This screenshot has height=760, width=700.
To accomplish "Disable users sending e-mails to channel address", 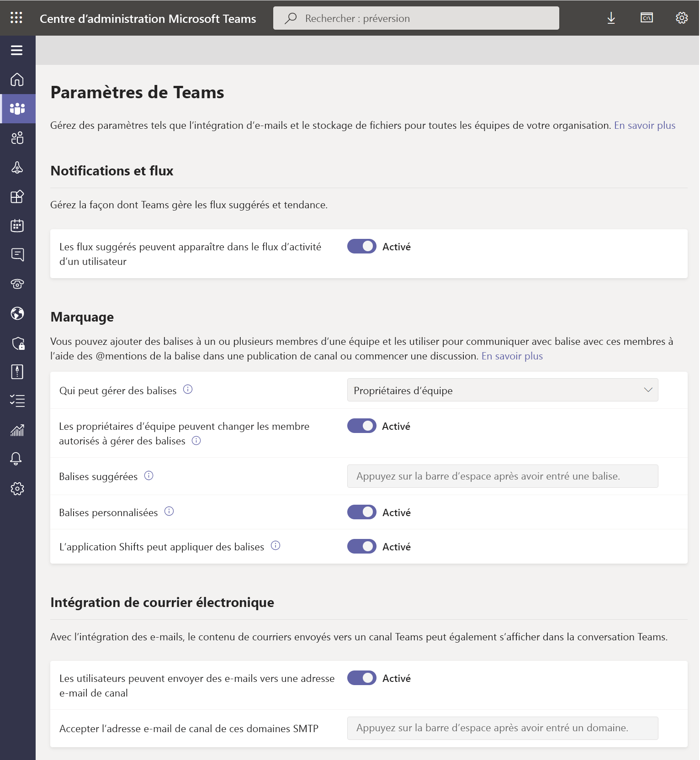I will tap(362, 678).
